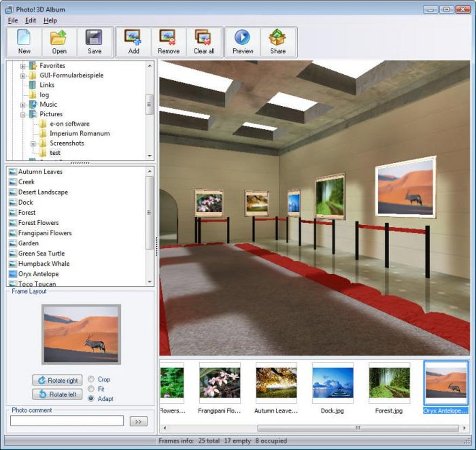Select the Fit radio option
Image resolution: width=476 pixels, height=450 pixels.
(x=91, y=389)
